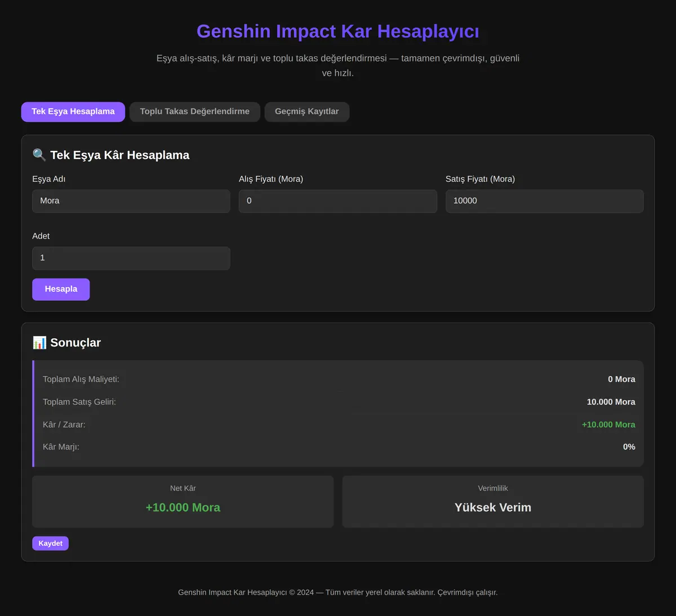Click the footer copyright text
This screenshot has height=616, width=676.
pyautogui.click(x=338, y=592)
